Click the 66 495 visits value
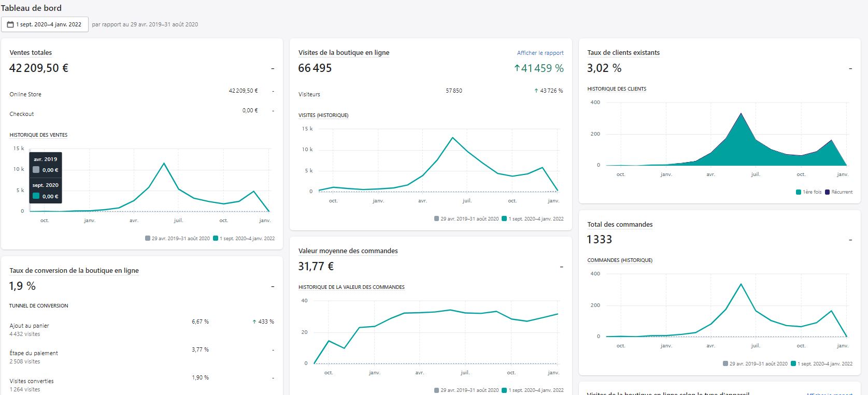 tap(315, 68)
